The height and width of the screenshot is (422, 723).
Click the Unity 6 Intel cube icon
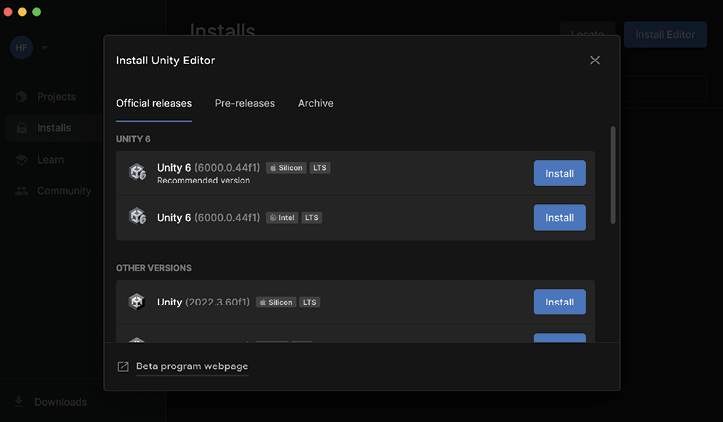137,216
